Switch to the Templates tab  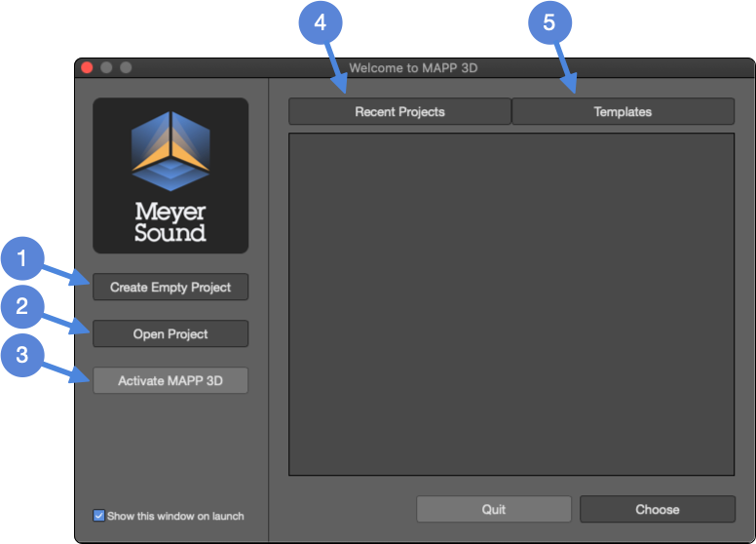click(623, 111)
